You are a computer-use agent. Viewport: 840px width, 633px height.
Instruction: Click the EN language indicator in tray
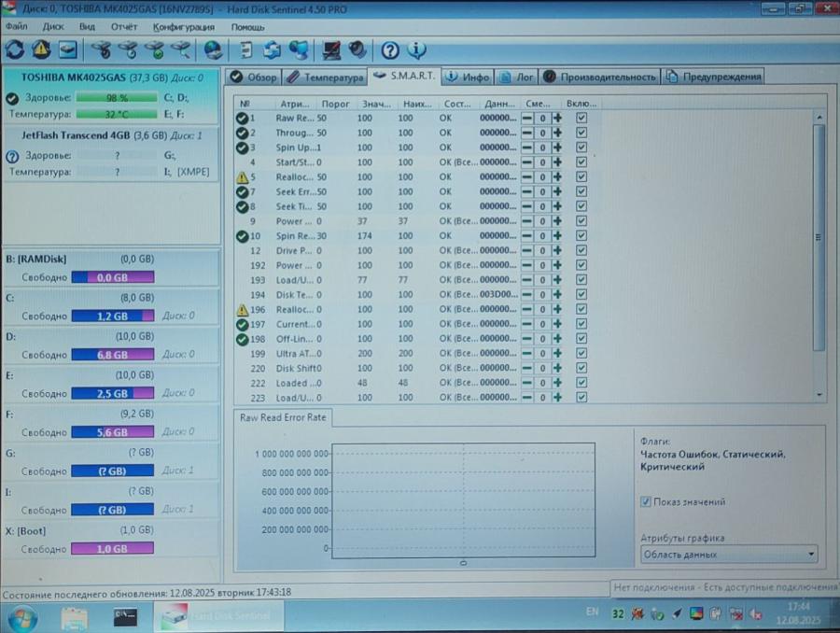coord(592,612)
